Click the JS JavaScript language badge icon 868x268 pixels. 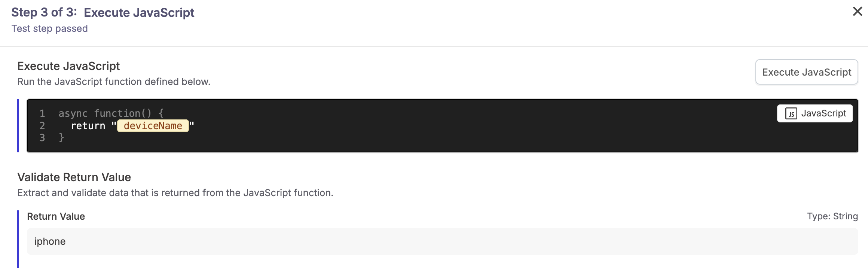[x=815, y=113]
